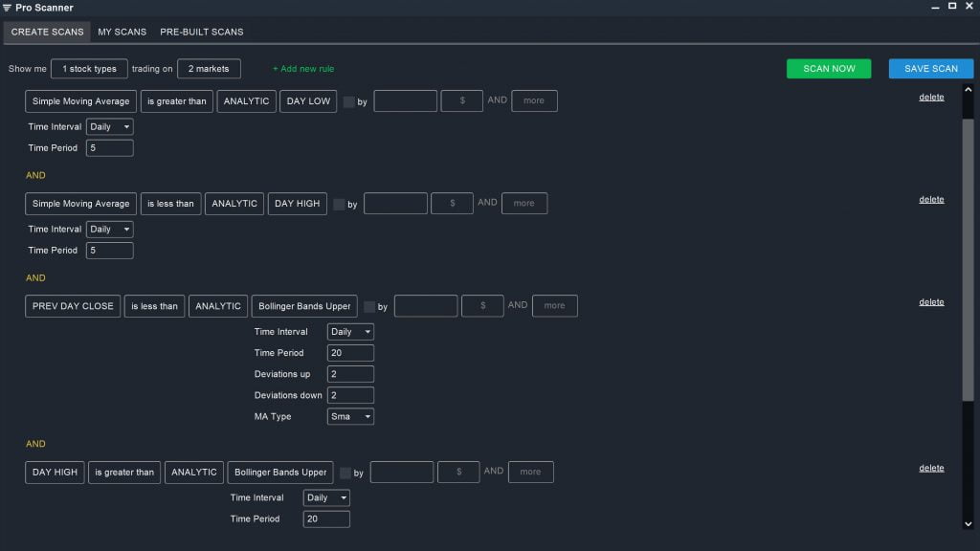The image size is (980, 551).
Task: Click the scrollbar down arrow
Action: click(968, 523)
